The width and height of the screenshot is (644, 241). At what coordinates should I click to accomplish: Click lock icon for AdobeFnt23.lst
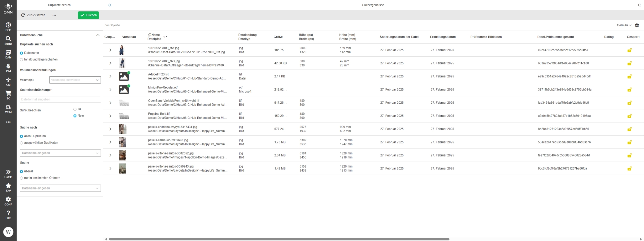629,76
